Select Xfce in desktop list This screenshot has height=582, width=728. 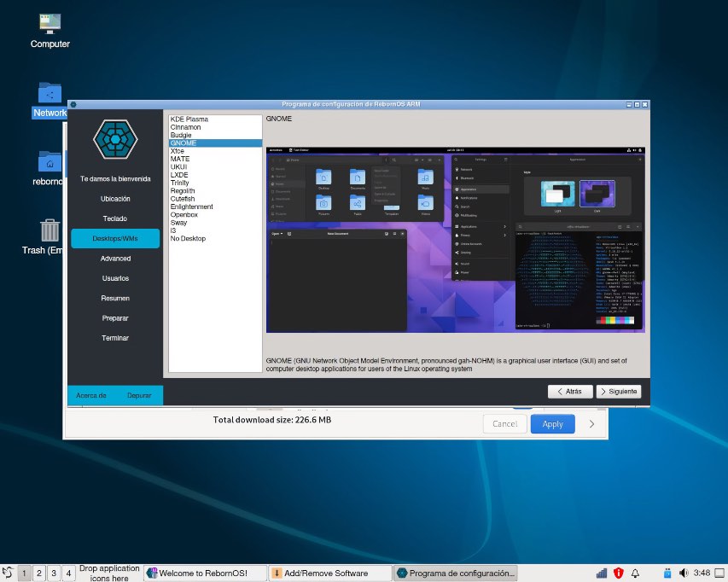click(215, 151)
